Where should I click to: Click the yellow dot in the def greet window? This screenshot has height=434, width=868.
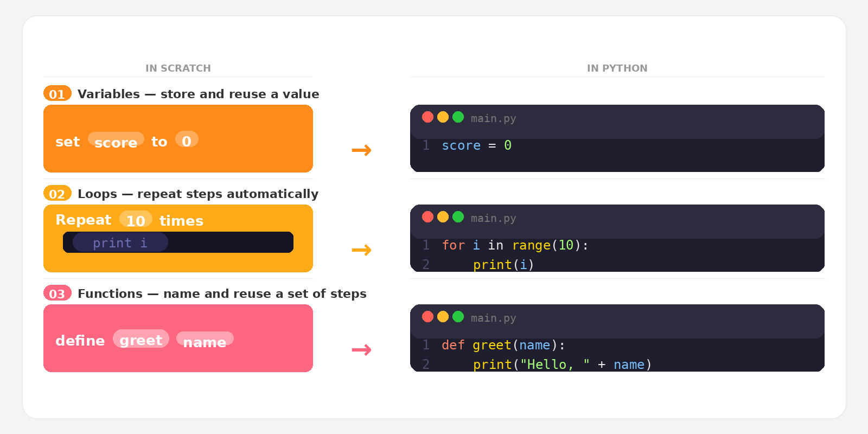(x=443, y=317)
